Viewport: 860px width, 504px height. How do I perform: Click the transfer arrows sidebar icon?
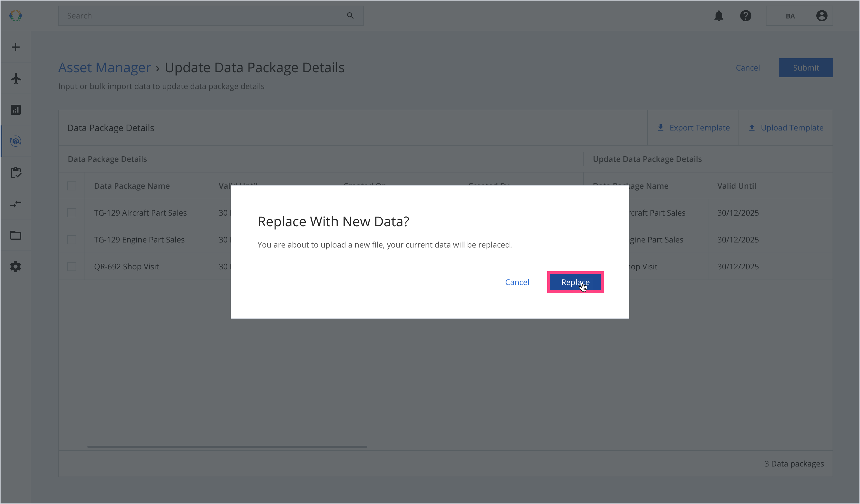pyautogui.click(x=16, y=204)
